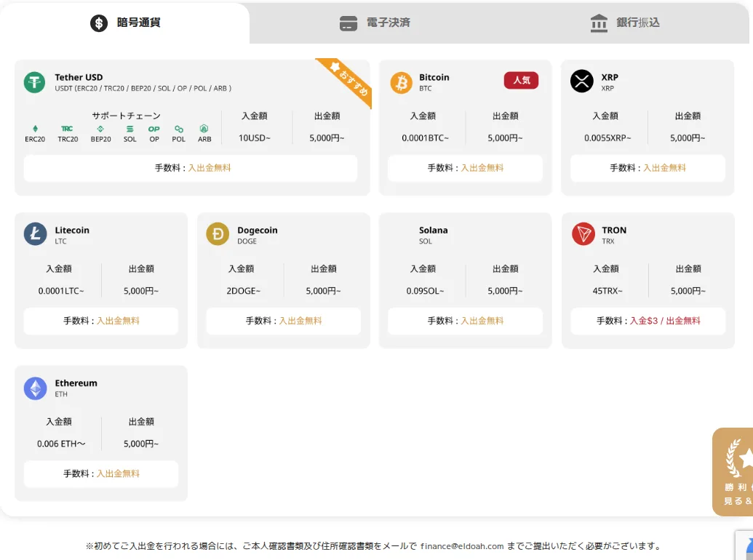Screen dimensions: 753x560
Task: Select the POL chain icon
Action: pyautogui.click(x=179, y=129)
